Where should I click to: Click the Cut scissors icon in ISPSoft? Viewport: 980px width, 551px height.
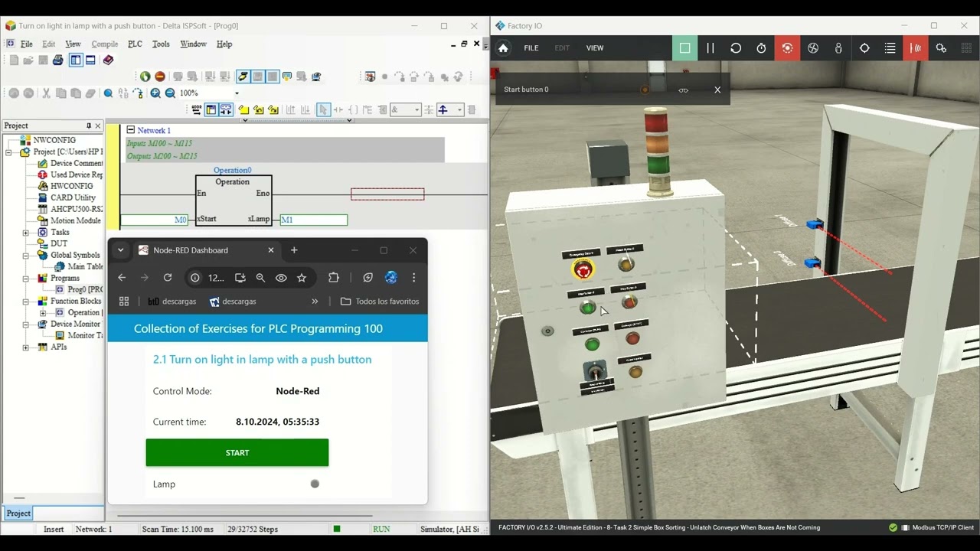tap(46, 93)
